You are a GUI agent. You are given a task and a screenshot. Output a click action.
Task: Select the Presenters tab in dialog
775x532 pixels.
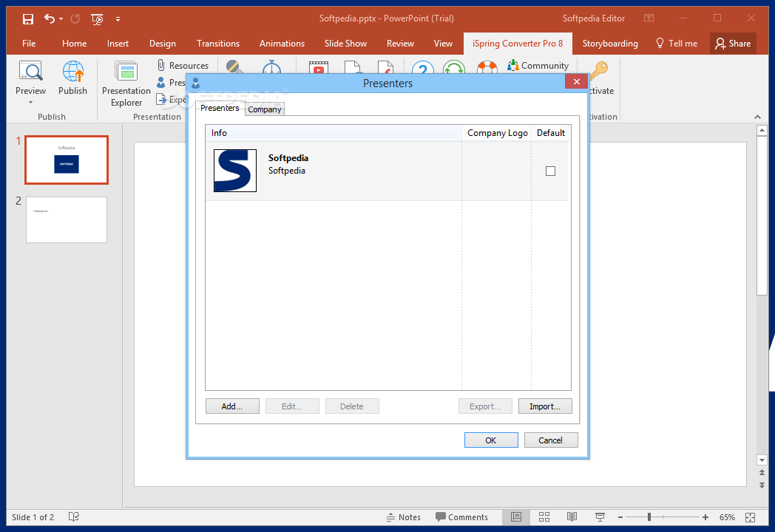[x=220, y=108]
